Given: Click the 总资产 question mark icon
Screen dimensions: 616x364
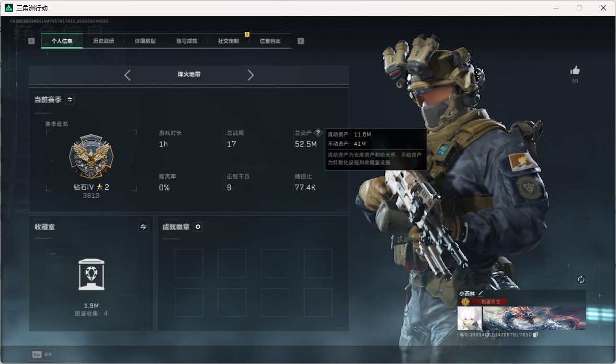Looking at the screenshot, I should coord(318,133).
